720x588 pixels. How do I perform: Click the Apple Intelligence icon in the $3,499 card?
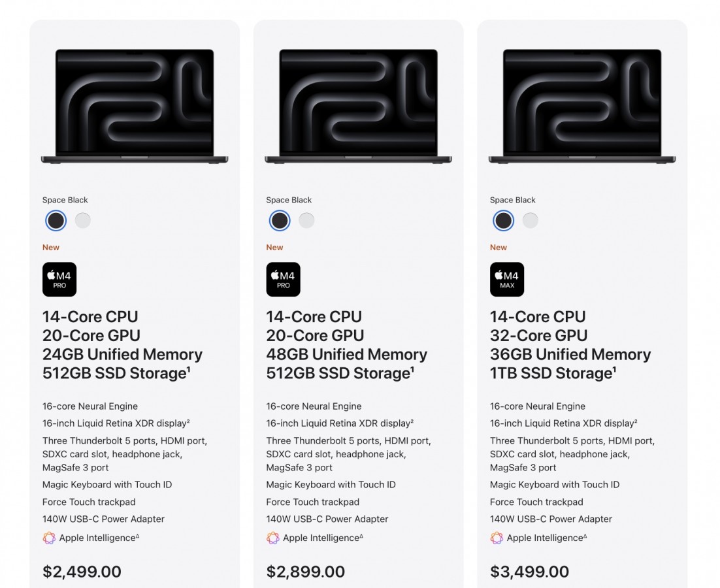(497, 538)
